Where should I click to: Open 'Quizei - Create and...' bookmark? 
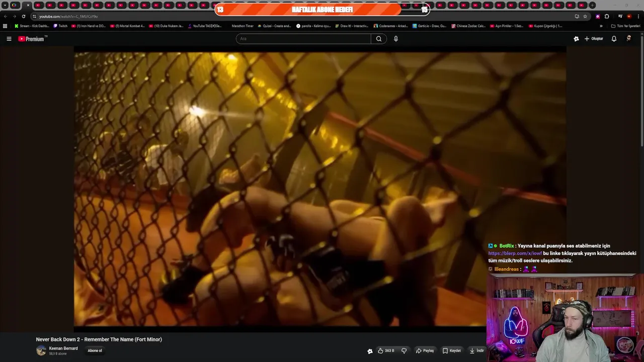click(274, 26)
